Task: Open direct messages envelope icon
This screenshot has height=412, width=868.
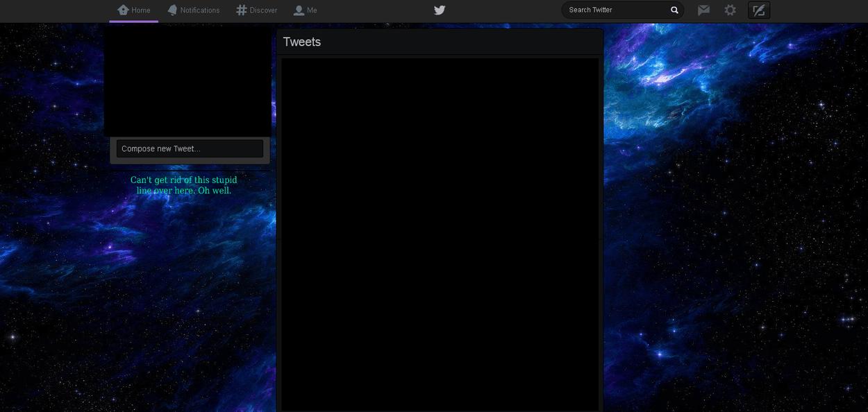Action: 703,10
